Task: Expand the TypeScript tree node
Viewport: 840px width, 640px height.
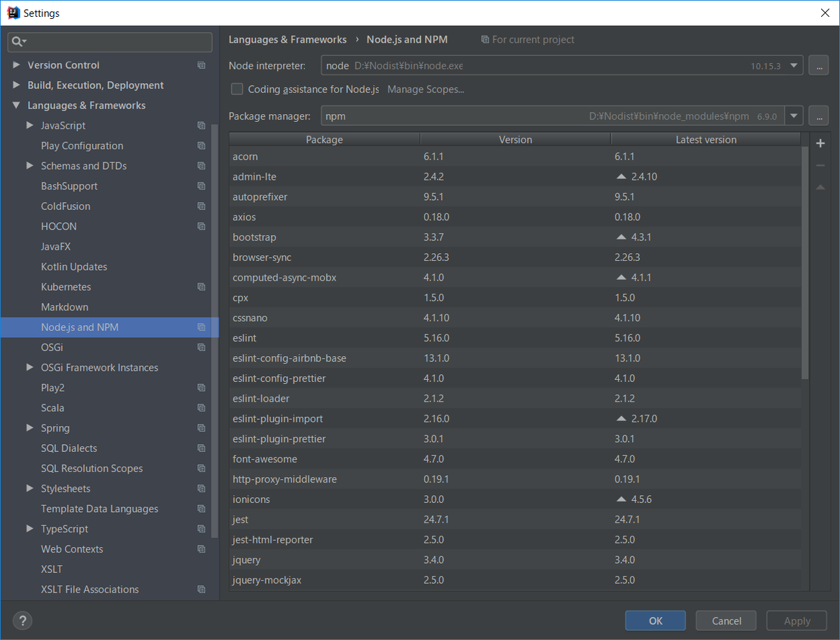Action: pyautogui.click(x=29, y=529)
